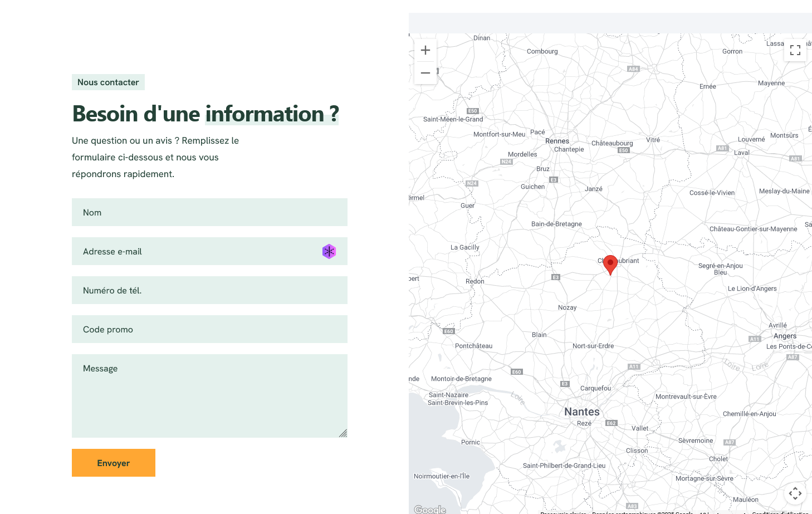Click Meslay-du-Maine on the map
The image size is (812, 514).
784,191
